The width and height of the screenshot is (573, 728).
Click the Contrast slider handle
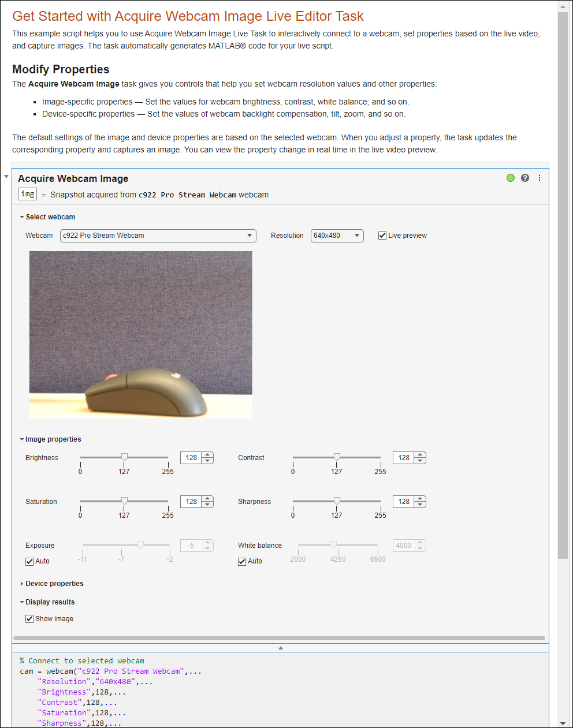(337, 456)
